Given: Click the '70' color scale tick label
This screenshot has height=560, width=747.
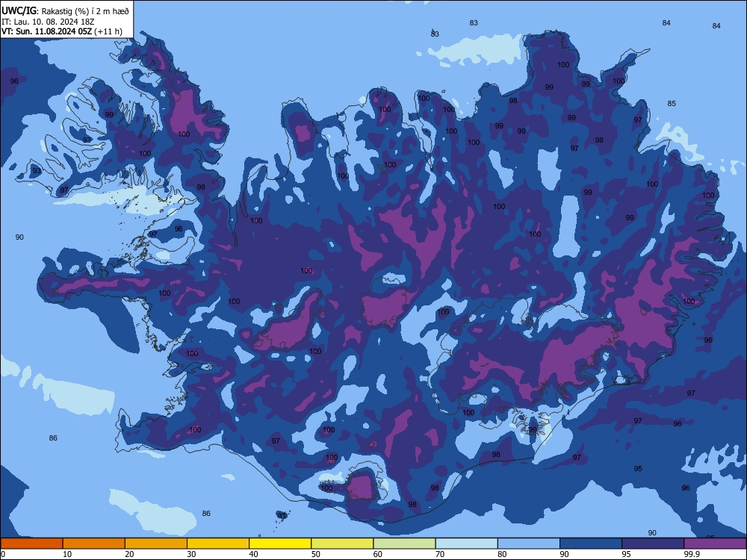Looking at the screenshot, I should pos(440,554).
